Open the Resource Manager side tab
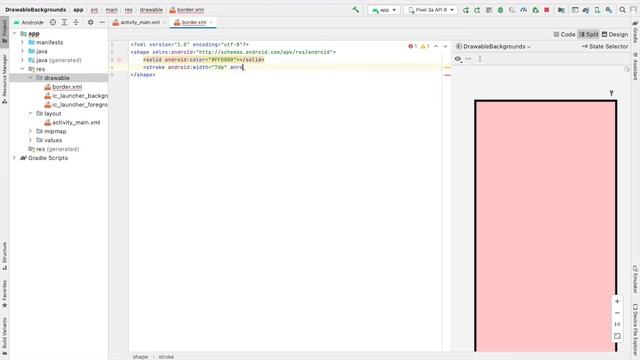640x360 pixels. point(4,79)
